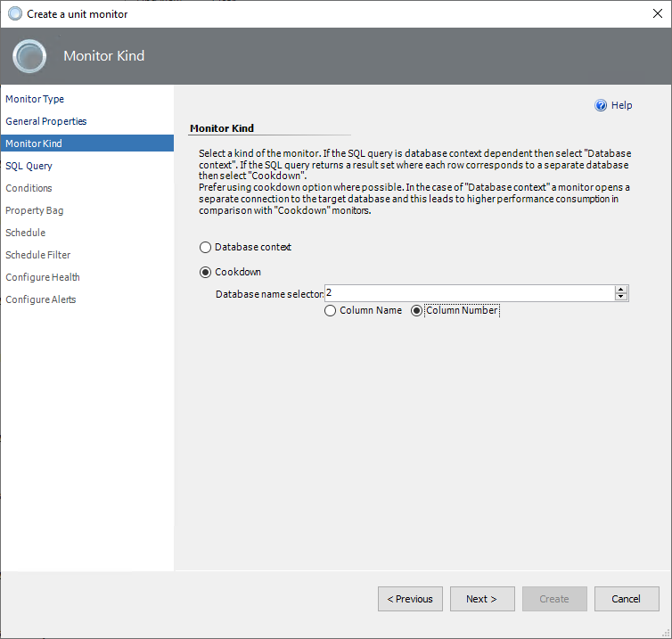Image resolution: width=672 pixels, height=639 pixels.
Task: Click the large Monitor Kind header icon
Action: tap(29, 56)
